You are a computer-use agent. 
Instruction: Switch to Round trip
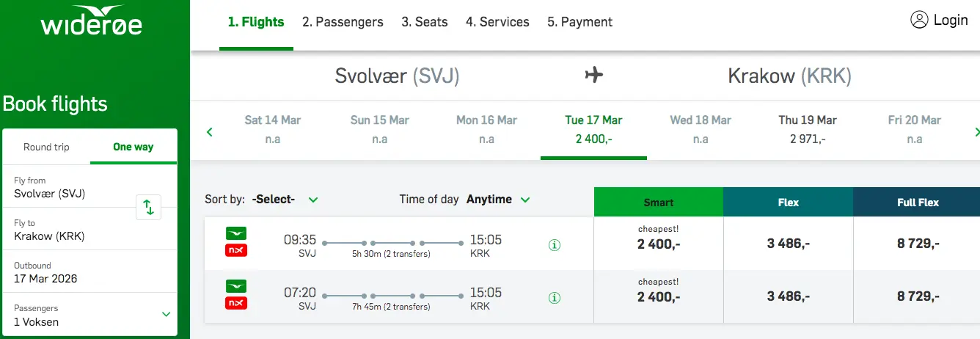[x=46, y=147]
